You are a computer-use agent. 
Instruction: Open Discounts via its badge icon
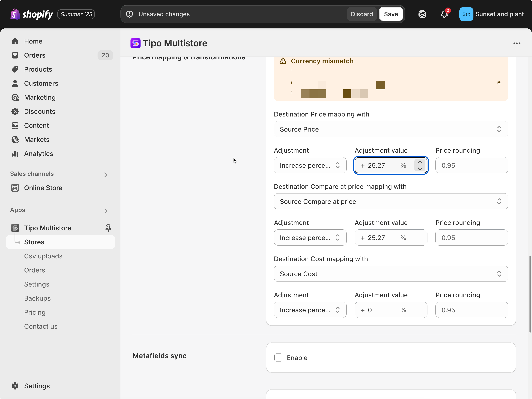click(15, 111)
